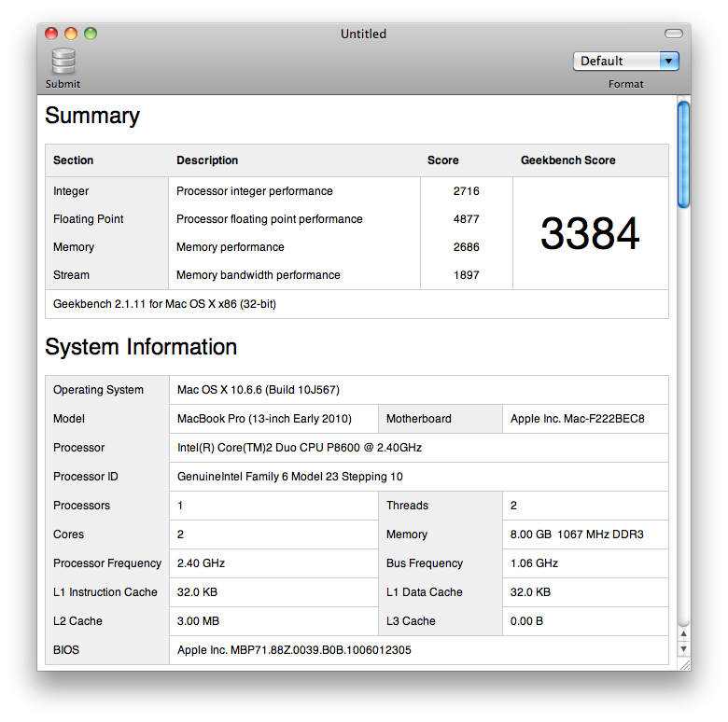Click the vertical scrollbar thumb
The image size is (728, 722).
click(x=683, y=155)
